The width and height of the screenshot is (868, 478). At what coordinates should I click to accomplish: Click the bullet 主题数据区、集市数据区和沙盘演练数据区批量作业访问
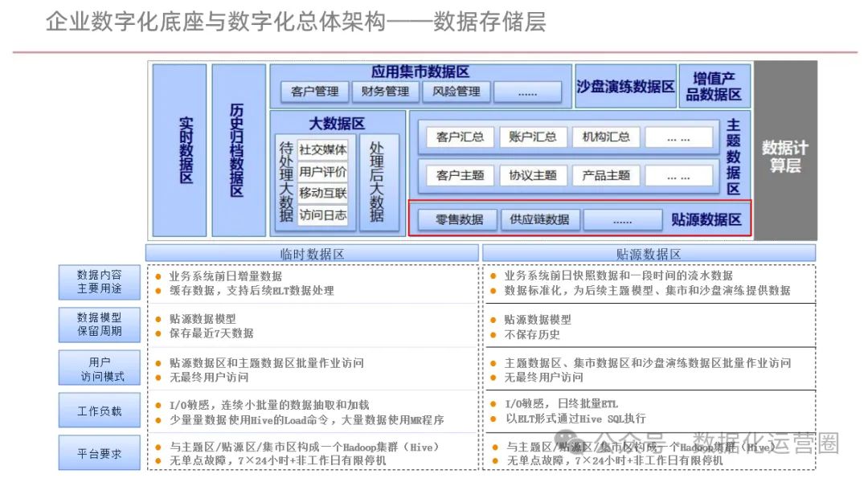[648, 363]
